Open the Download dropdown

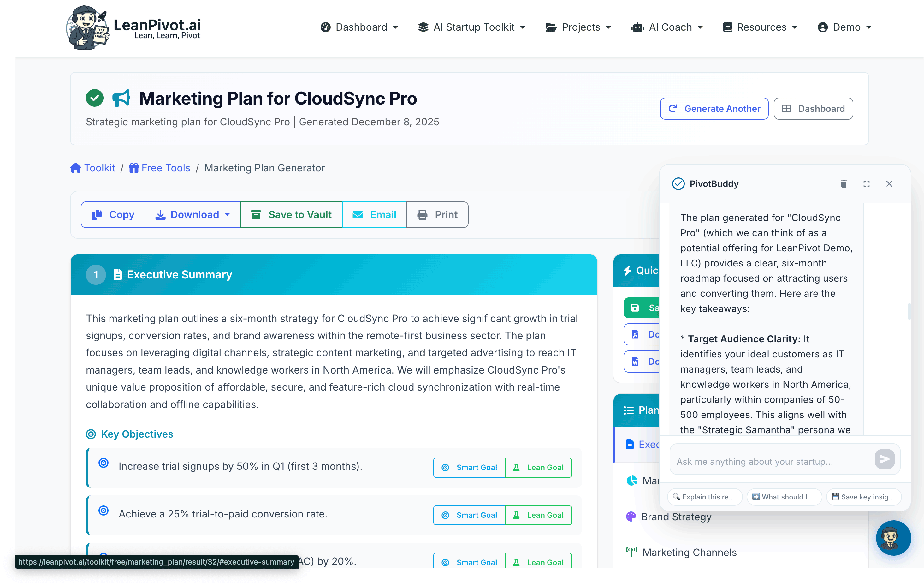(192, 215)
